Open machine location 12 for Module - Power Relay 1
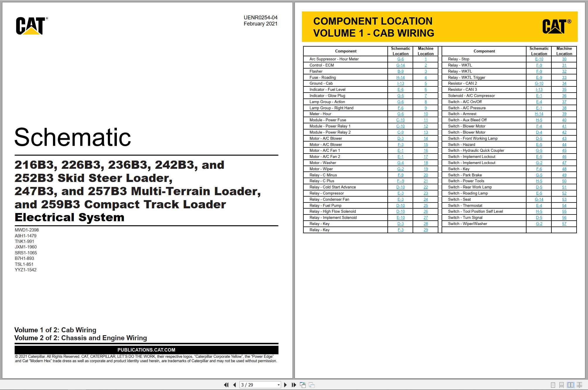This screenshot has height=390, width=588. click(x=426, y=126)
